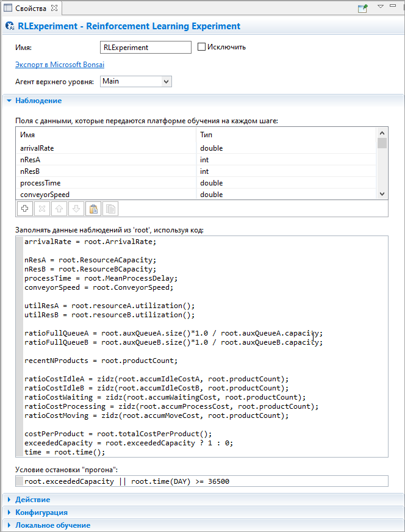Select the Свойства tab

30,9
